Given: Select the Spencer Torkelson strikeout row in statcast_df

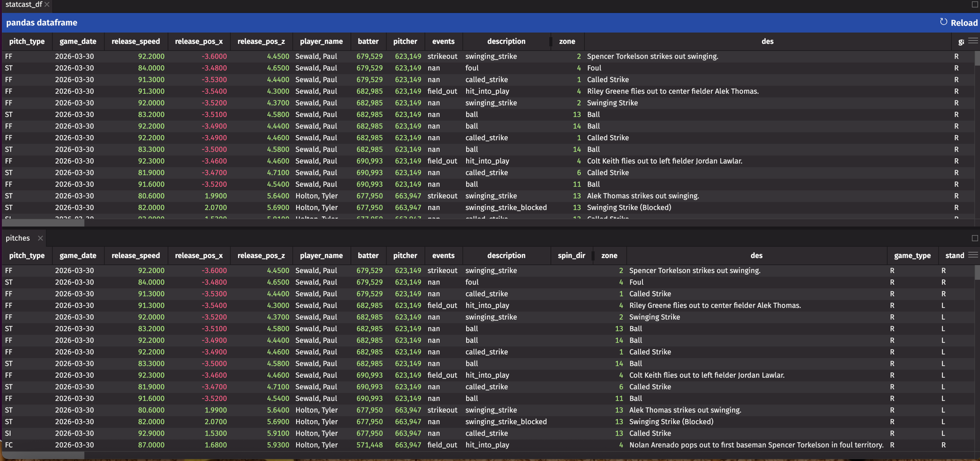Looking at the screenshot, I should [x=652, y=57].
